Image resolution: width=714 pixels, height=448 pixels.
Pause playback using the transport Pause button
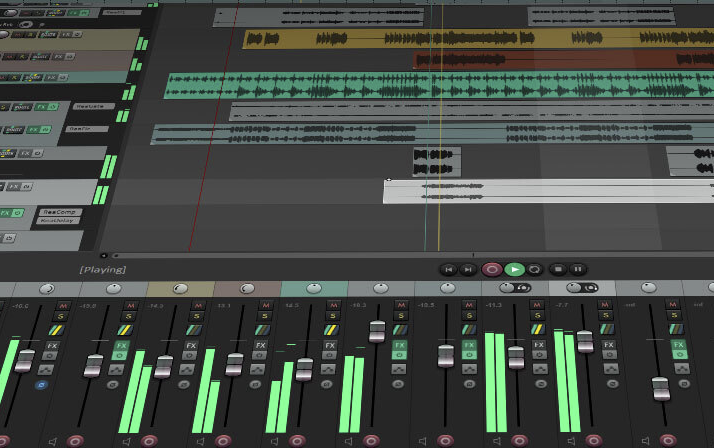tap(579, 269)
